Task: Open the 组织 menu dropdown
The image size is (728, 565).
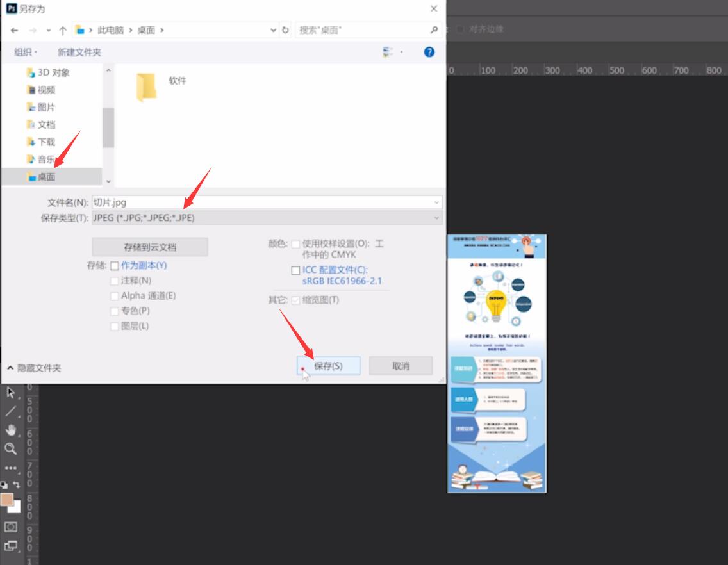Action: pos(26,52)
